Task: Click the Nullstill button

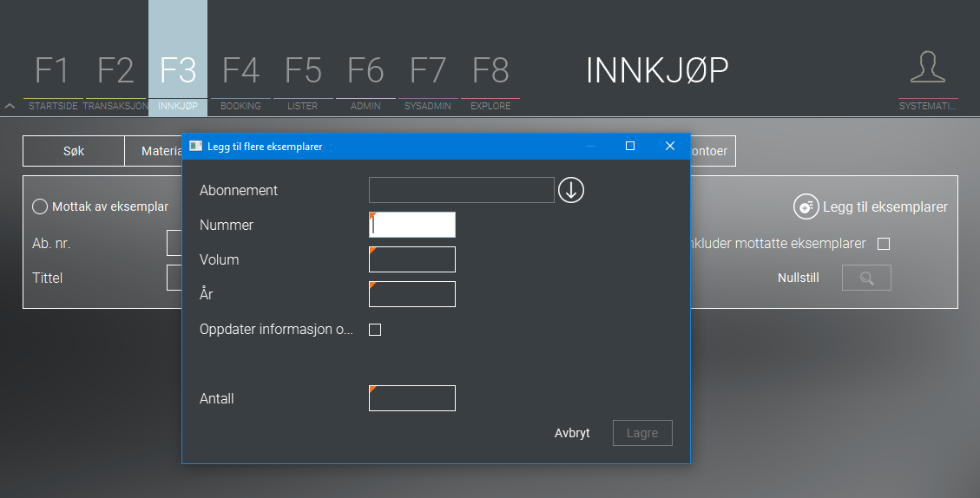Action: (798, 278)
